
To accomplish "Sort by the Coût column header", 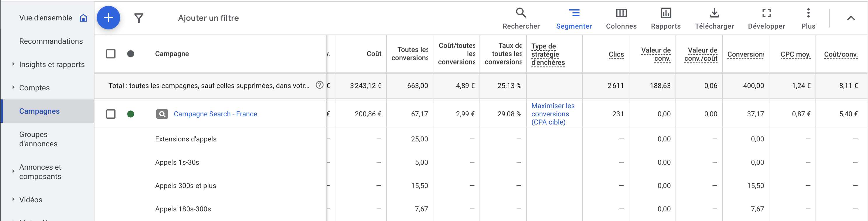I will [374, 54].
